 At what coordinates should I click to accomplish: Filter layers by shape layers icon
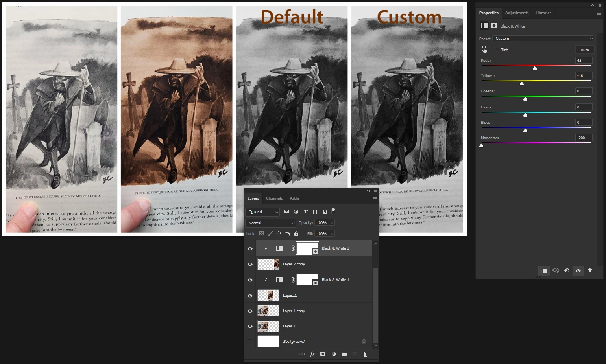pos(315,212)
